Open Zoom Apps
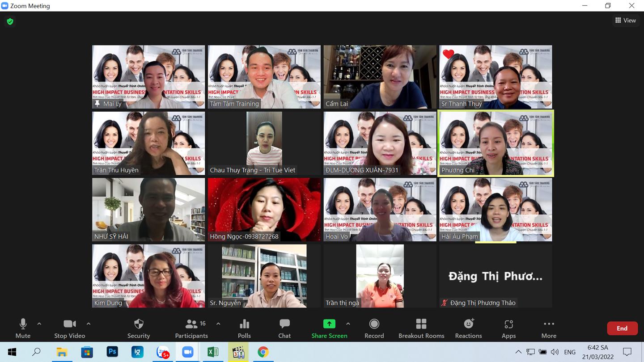Image resolution: width=644 pixels, height=362 pixels. click(508, 328)
